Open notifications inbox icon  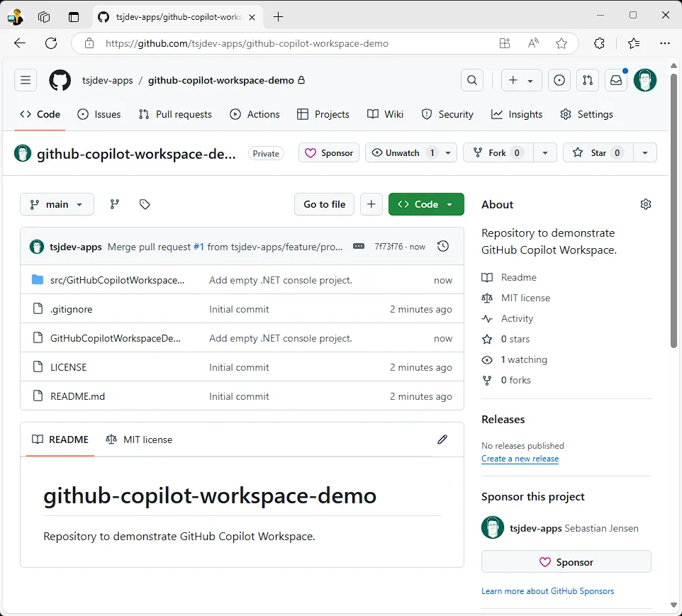pyautogui.click(x=616, y=81)
